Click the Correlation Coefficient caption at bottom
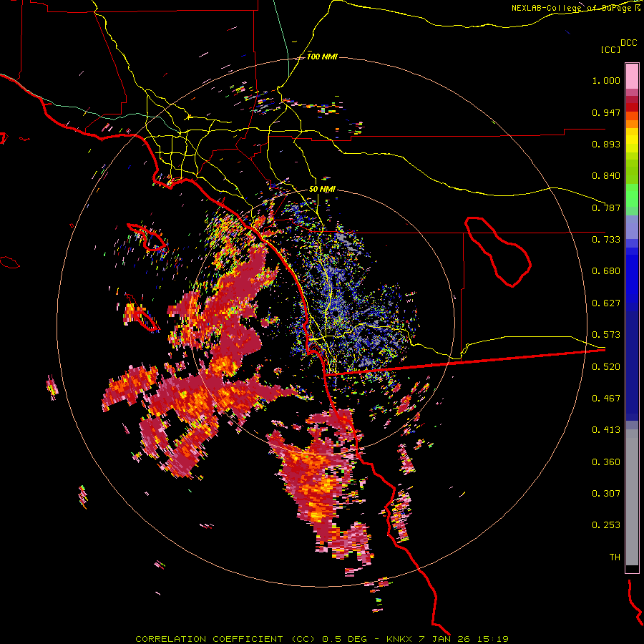Image resolution: width=644 pixels, height=644 pixels. (321, 639)
